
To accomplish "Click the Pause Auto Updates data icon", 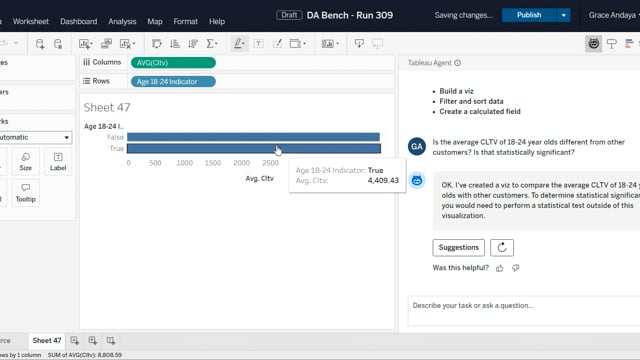I will 58,44.
